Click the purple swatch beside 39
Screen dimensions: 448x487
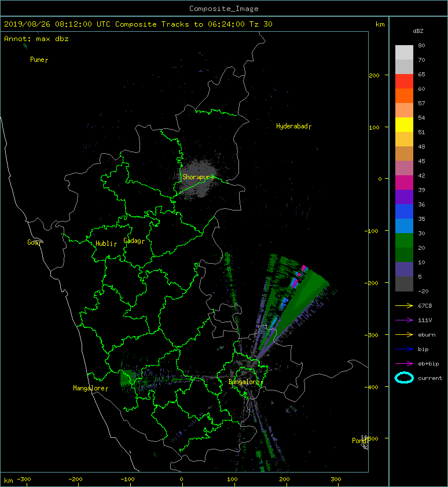pos(404,197)
